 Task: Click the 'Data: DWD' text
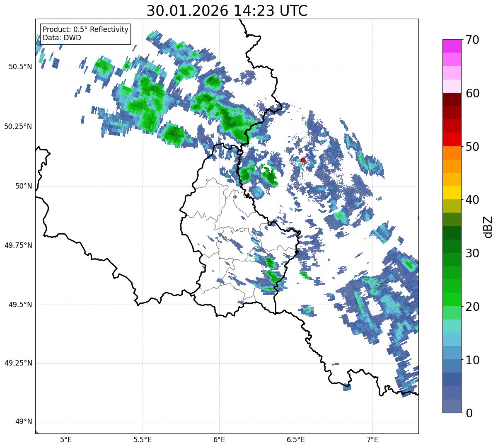[x=62, y=38]
